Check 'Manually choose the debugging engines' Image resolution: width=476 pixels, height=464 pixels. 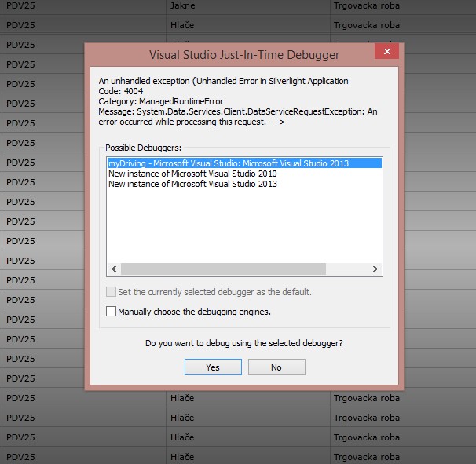click(111, 312)
